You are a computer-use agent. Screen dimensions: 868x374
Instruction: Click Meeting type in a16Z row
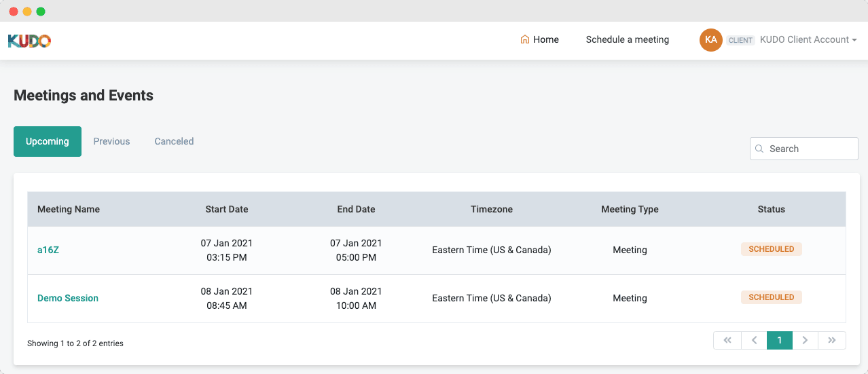pos(630,250)
